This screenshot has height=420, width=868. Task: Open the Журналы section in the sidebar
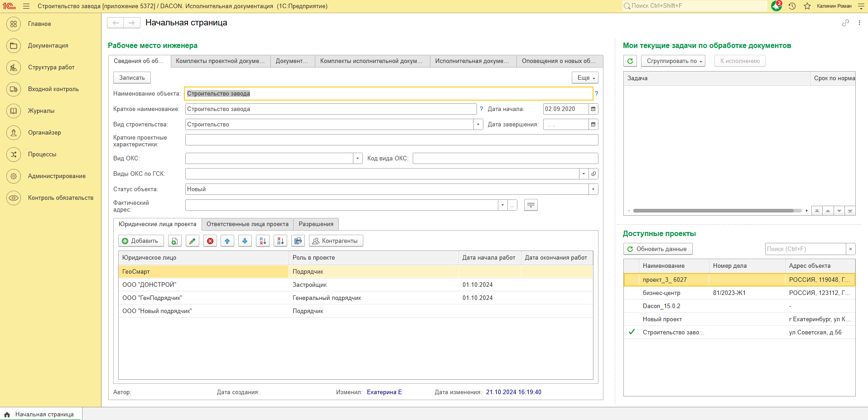pyautogui.click(x=41, y=111)
